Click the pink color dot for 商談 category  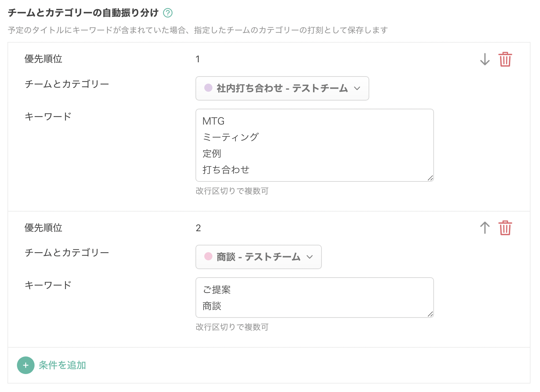click(x=208, y=257)
